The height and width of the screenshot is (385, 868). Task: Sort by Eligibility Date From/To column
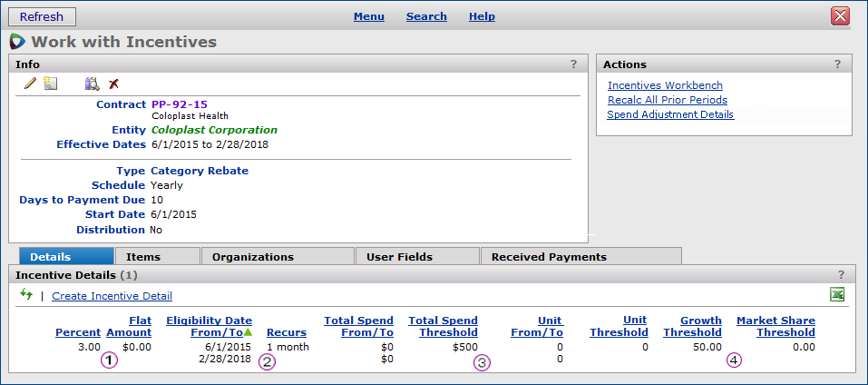pyautogui.click(x=209, y=326)
